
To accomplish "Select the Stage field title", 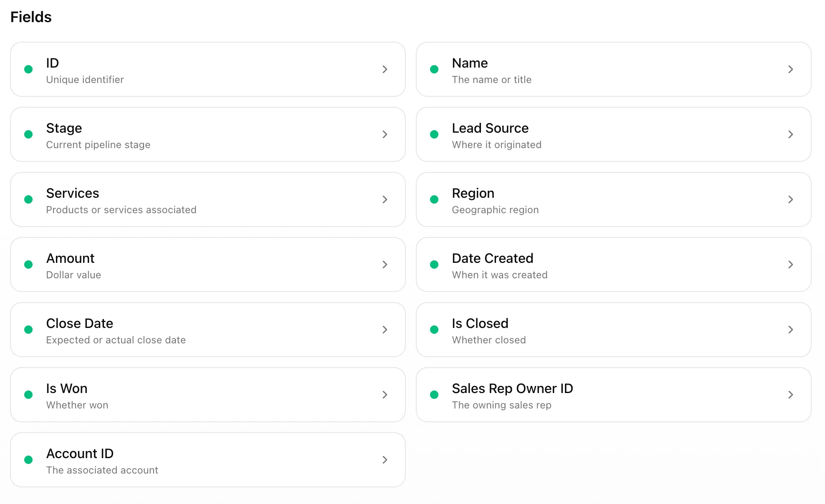I will 64,128.
